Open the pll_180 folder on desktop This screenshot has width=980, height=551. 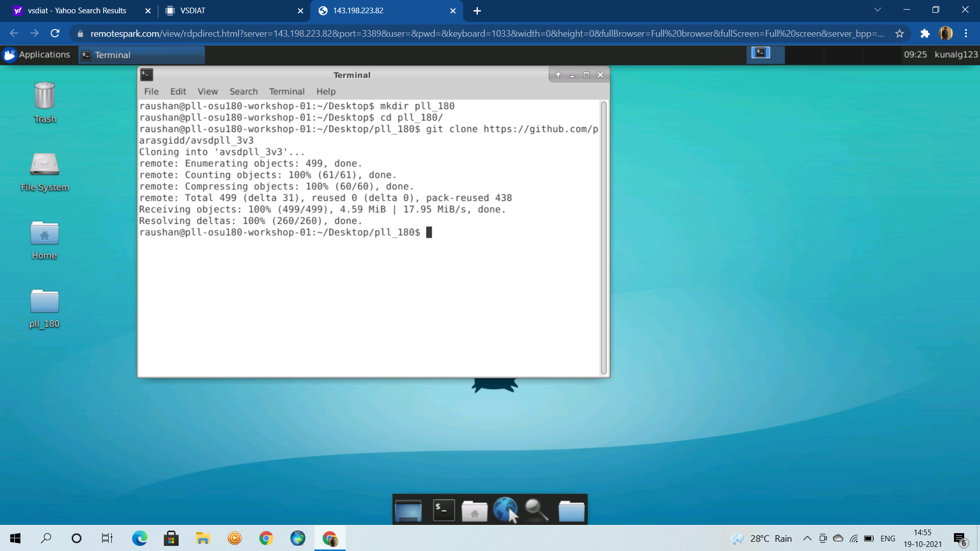coord(44,308)
